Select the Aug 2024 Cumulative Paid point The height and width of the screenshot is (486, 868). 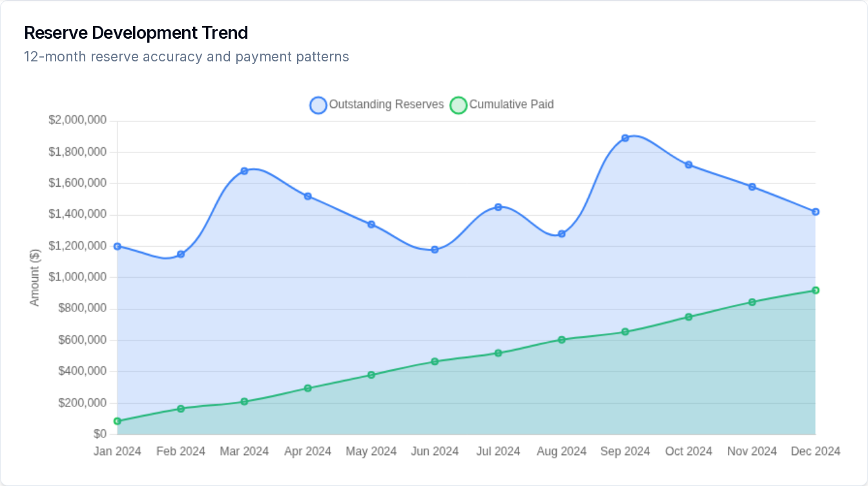[562, 340]
